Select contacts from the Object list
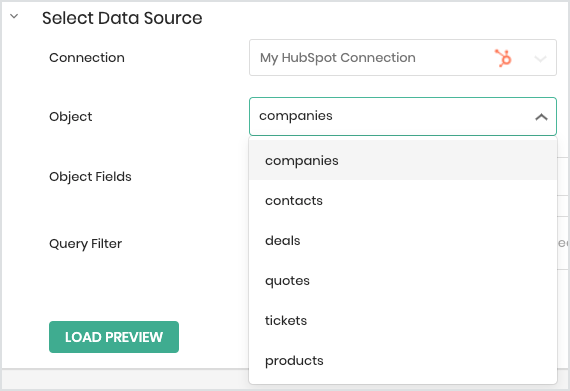This screenshot has width=570, height=391. pos(403,200)
